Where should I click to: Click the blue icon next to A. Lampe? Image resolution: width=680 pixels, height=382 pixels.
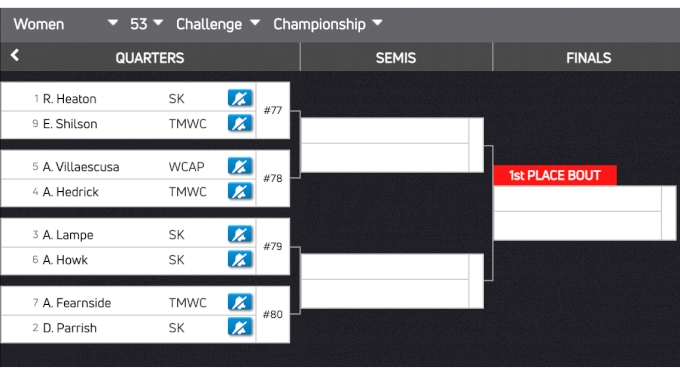click(240, 235)
